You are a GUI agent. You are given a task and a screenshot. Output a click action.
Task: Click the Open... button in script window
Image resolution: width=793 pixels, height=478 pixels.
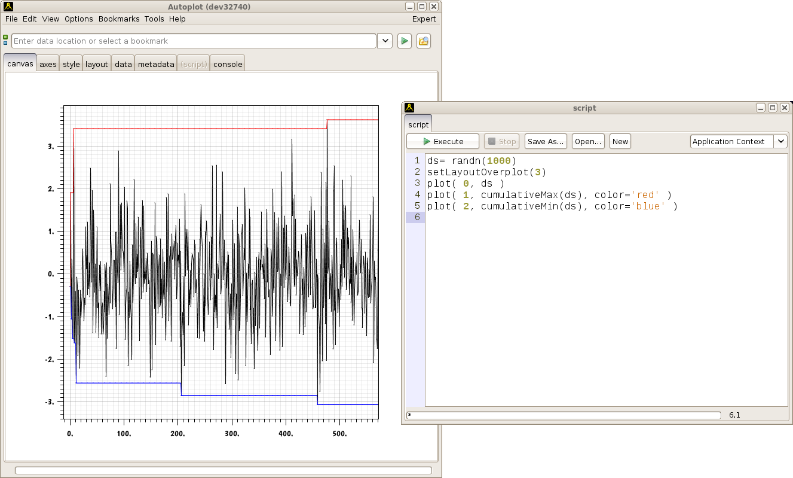coord(588,142)
